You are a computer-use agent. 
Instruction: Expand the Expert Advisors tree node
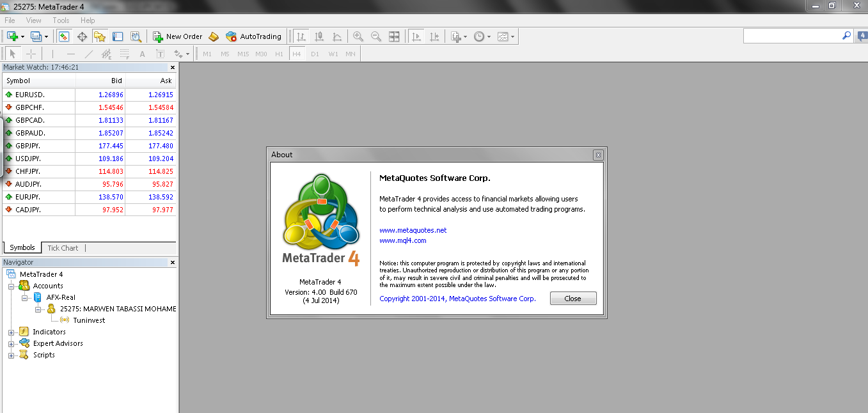pyautogui.click(x=11, y=344)
